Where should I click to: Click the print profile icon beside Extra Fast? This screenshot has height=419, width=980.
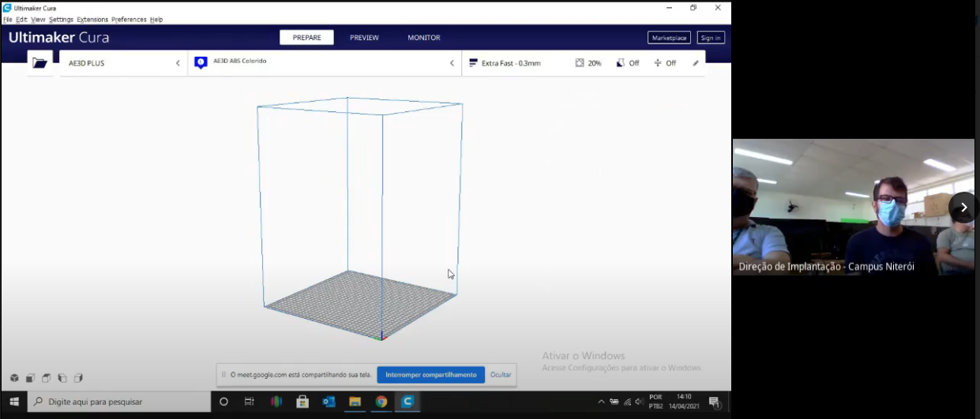coord(473,63)
